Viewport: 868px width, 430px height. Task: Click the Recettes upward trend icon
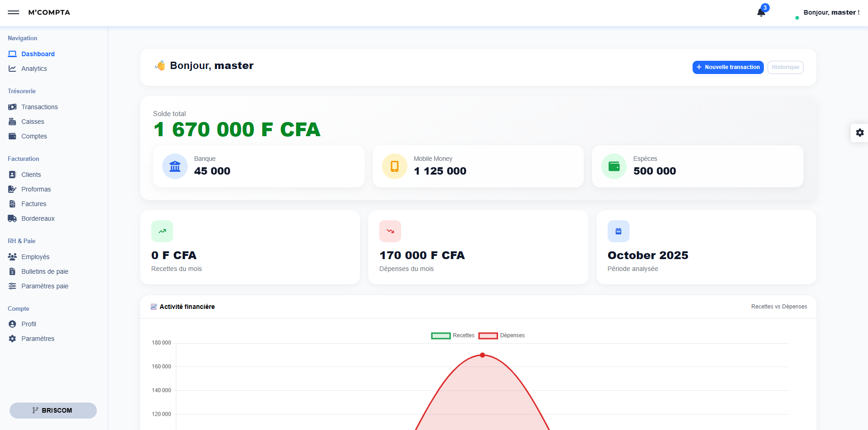coord(162,231)
